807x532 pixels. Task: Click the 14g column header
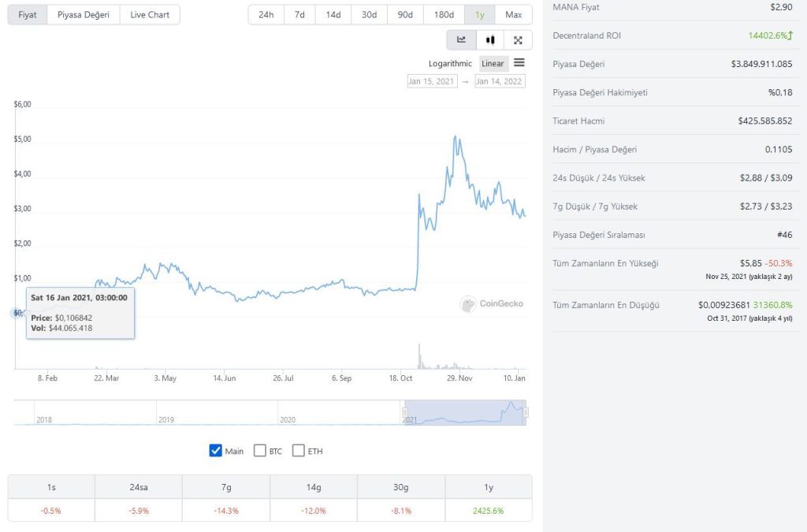click(314, 487)
